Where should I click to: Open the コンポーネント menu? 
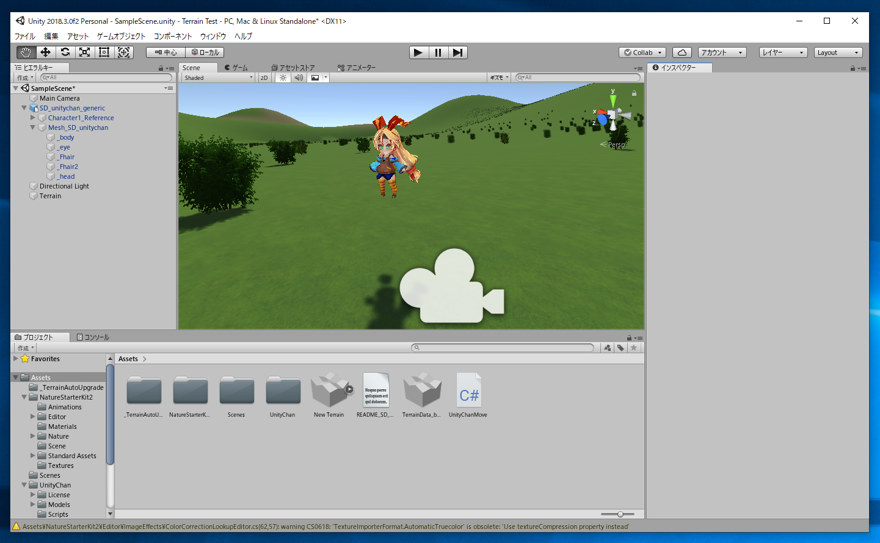click(172, 36)
